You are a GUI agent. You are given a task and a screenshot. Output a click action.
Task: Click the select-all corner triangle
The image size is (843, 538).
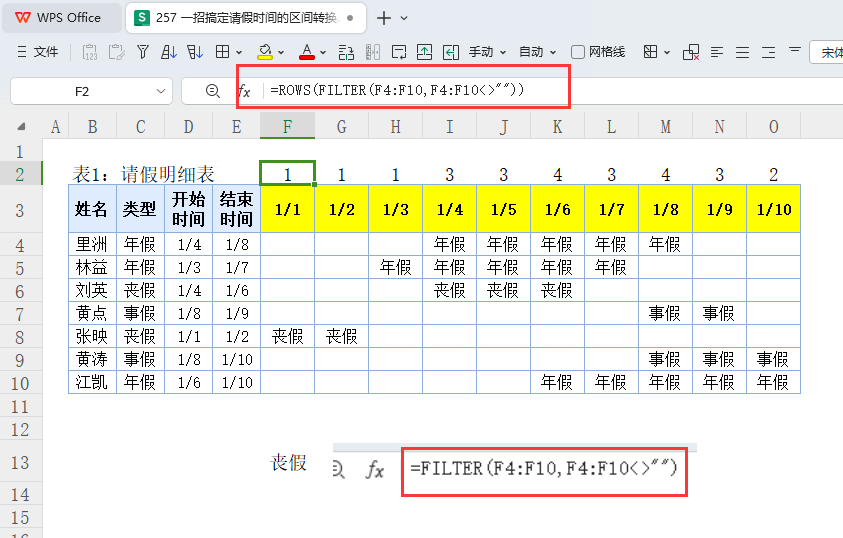[x=21, y=127]
